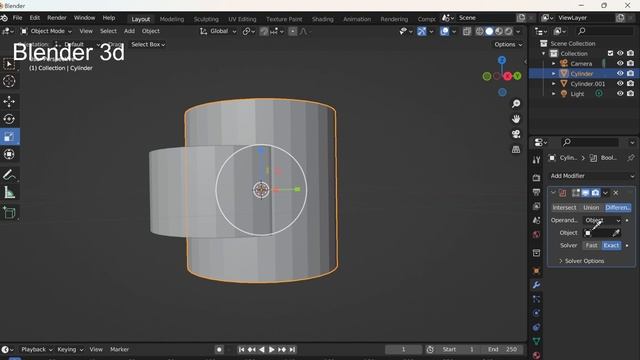640x360 pixels.
Task: Open the Modifier wrench properties tab
Action: click(x=536, y=285)
